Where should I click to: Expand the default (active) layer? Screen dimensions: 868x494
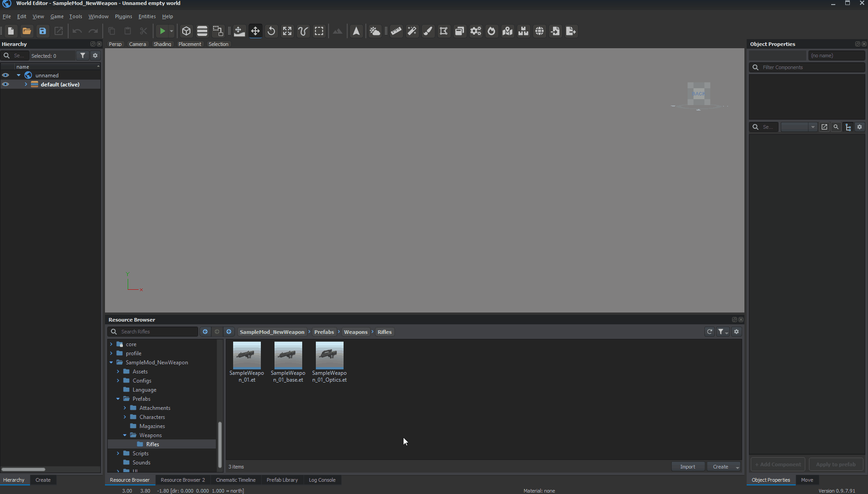pyautogui.click(x=26, y=85)
